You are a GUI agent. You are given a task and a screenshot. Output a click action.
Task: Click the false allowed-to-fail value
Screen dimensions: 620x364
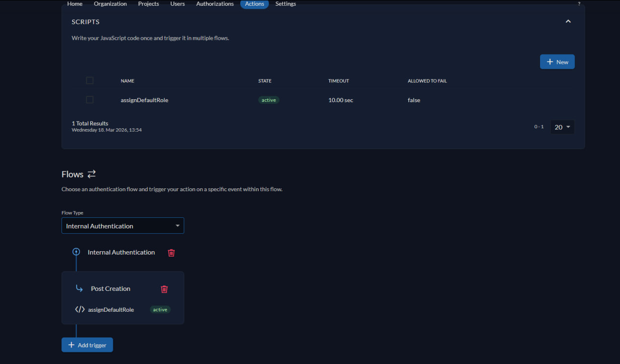pos(414,100)
